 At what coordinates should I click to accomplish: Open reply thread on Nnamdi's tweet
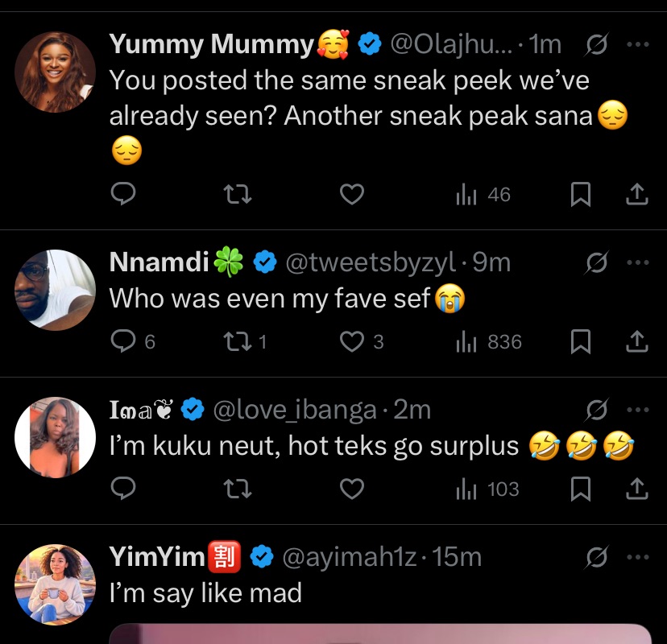pyautogui.click(x=123, y=342)
